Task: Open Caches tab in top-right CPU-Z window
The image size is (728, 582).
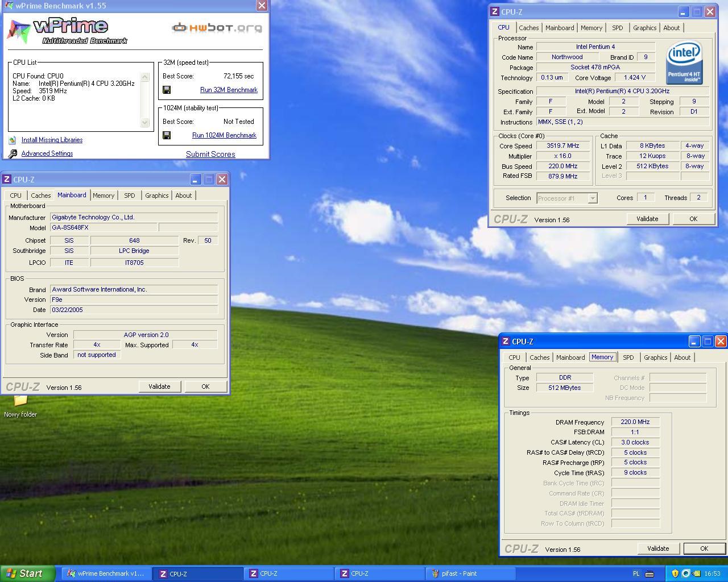Action: (x=528, y=28)
